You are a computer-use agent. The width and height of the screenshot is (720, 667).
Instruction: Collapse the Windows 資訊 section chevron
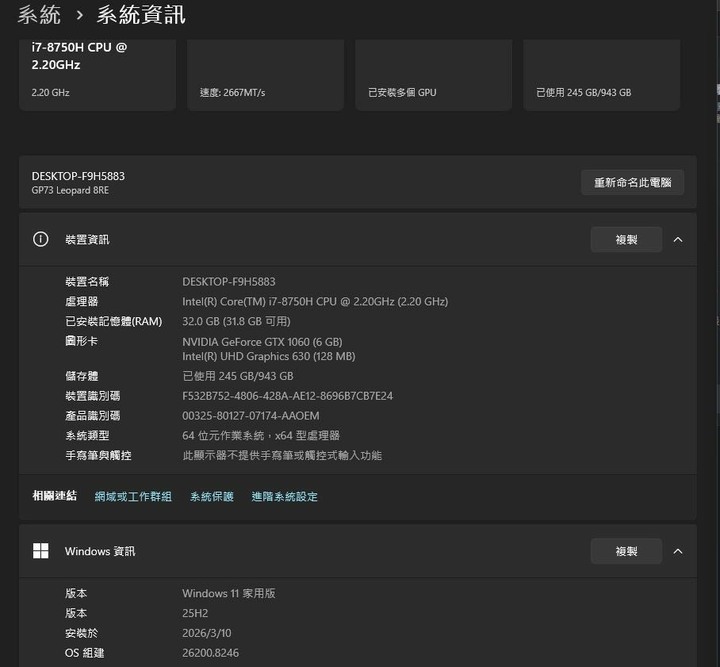click(678, 551)
